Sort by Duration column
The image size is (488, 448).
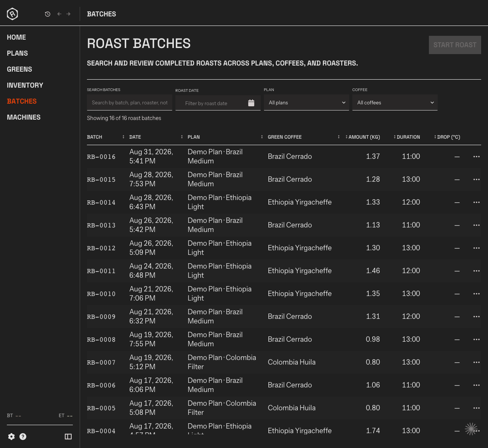(407, 137)
